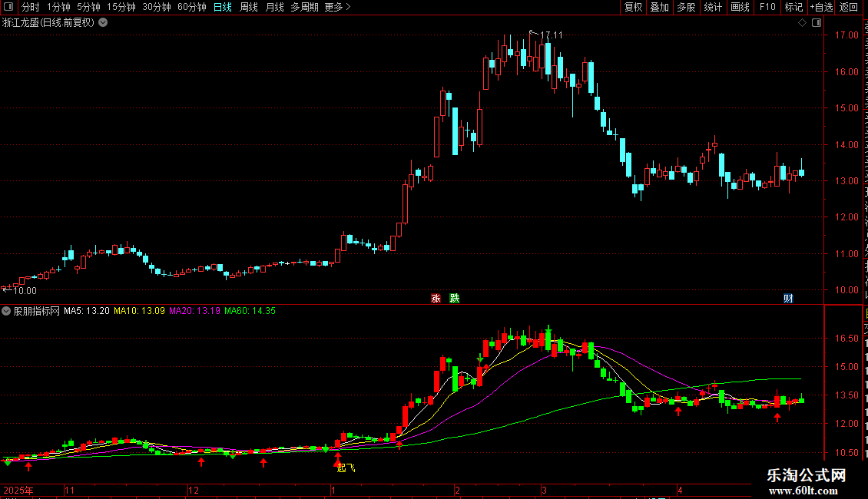Select the 60分钟 period tab
This screenshot has width=868, height=499.
tap(191, 7)
